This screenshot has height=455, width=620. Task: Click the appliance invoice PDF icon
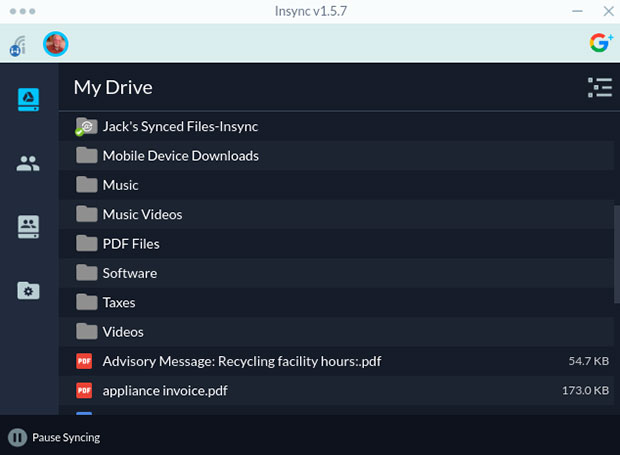[x=84, y=390]
